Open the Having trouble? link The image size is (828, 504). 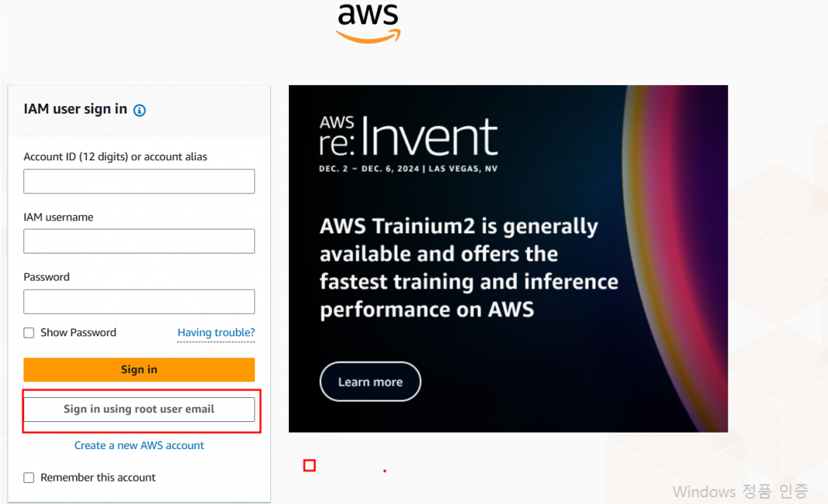tap(216, 332)
